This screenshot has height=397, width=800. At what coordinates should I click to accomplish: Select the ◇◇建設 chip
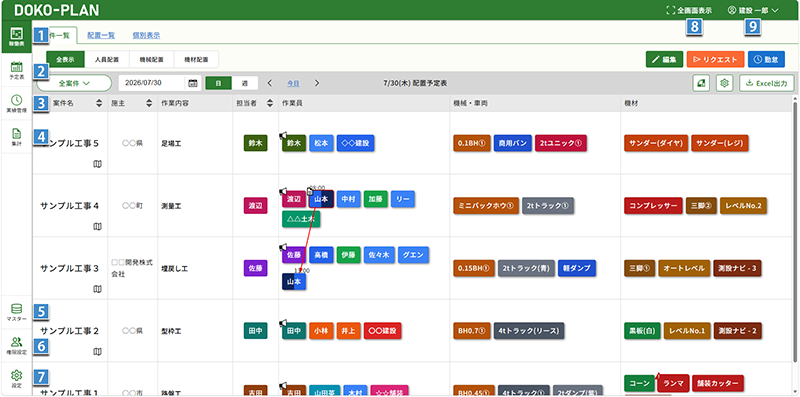pos(356,143)
